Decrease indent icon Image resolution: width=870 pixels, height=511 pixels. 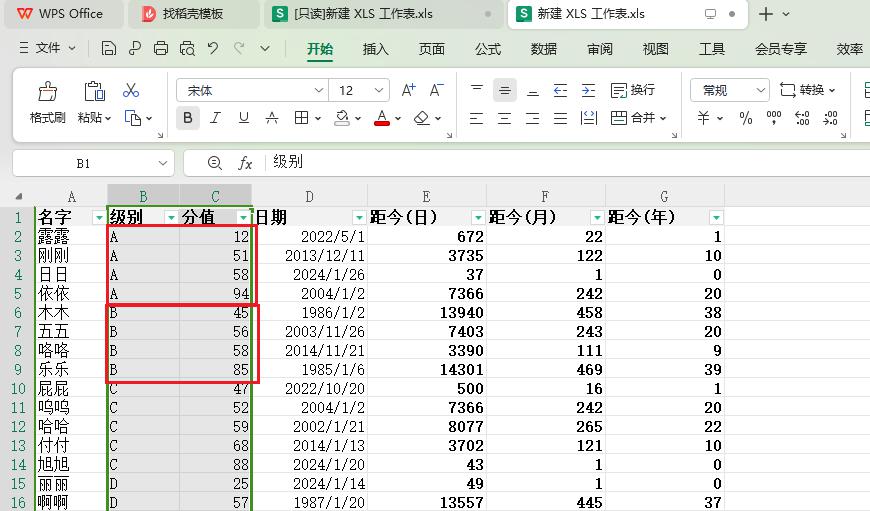click(560, 90)
